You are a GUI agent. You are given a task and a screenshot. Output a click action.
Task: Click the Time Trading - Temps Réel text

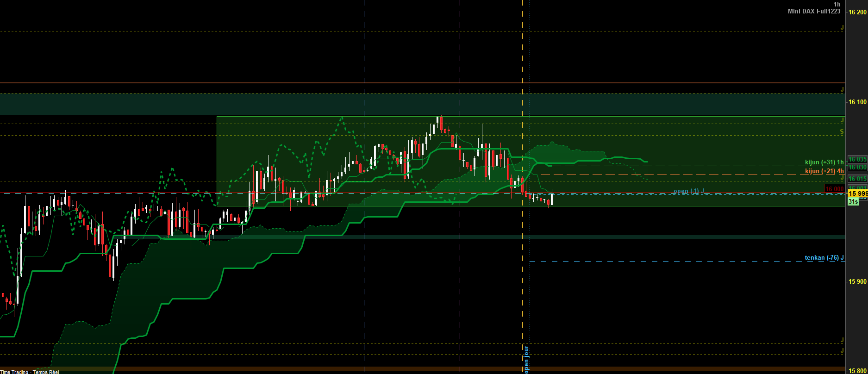point(29,372)
